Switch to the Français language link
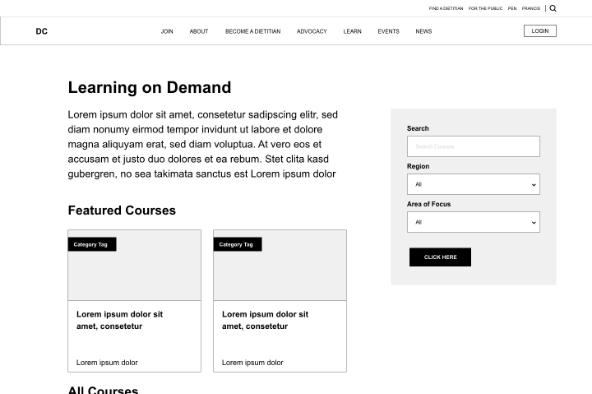This screenshot has width=592, height=394. (x=531, y=8)
